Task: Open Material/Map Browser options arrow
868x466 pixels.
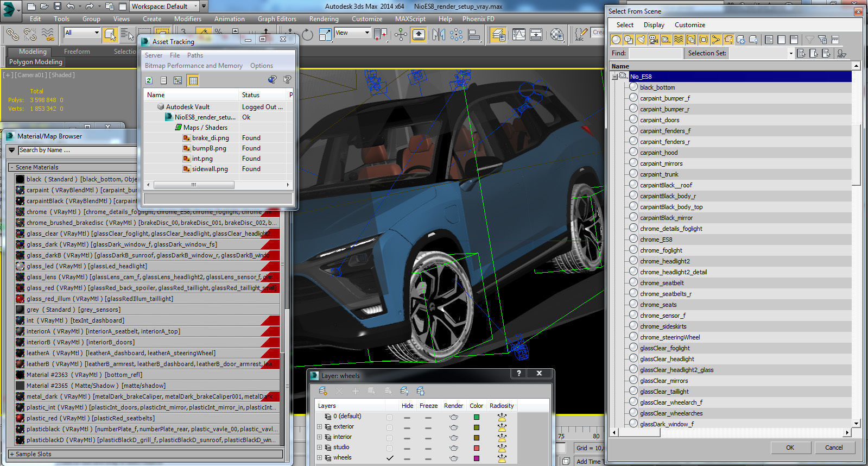Action: pyautogui.click(x=12, y=150)
